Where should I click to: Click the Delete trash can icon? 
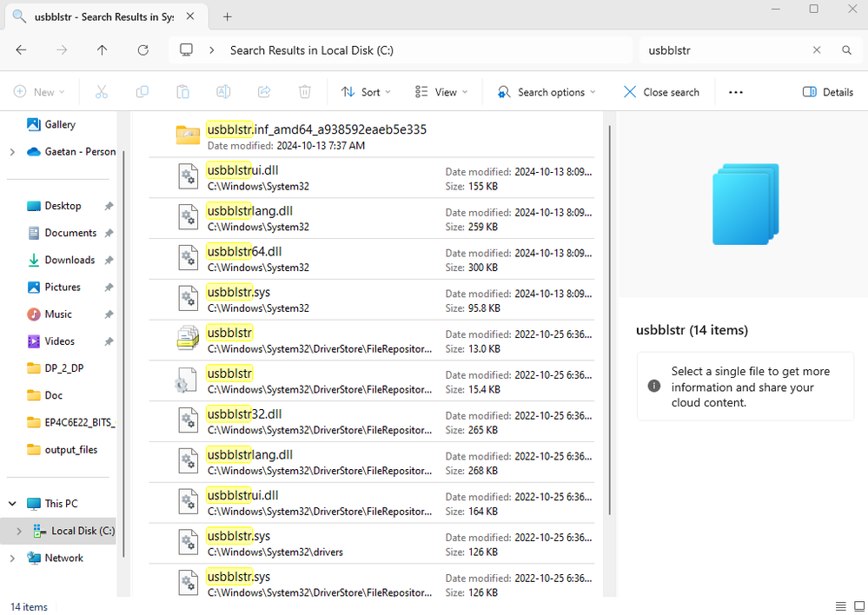305,92
